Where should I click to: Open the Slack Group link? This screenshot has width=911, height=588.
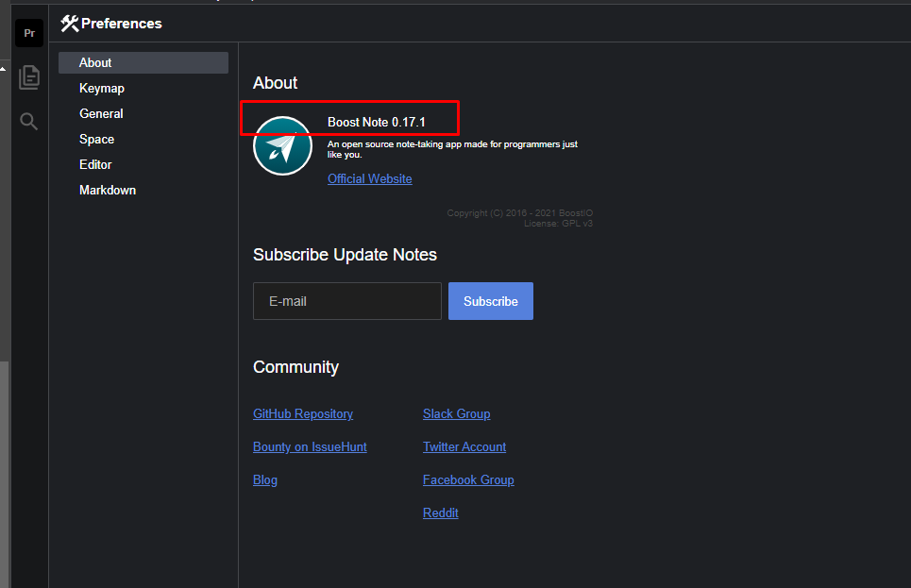pyautogui.click(x=457, y=413)
